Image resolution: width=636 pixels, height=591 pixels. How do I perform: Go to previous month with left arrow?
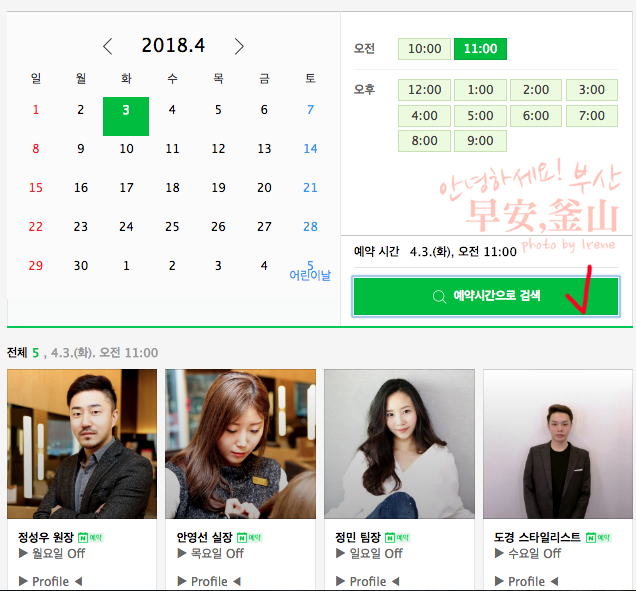107,46
